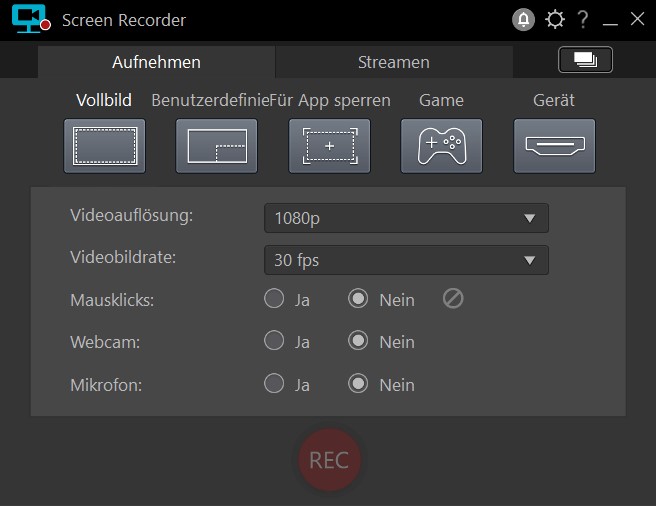Open the notifications bell icon
Screen dimensions: 656x506
(523, 20)
